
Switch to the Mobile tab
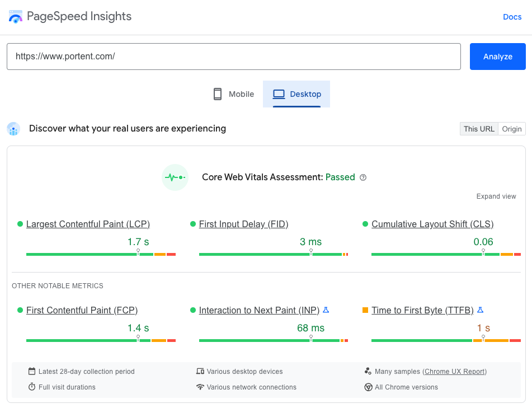(233, 94)
